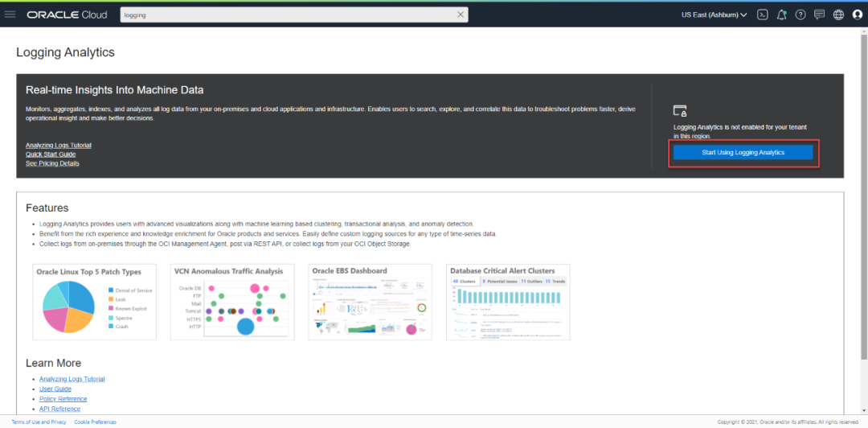This screenshot has width=868, height=428.
Task: Click the 'Features' section heading
Action: (47, 208)
